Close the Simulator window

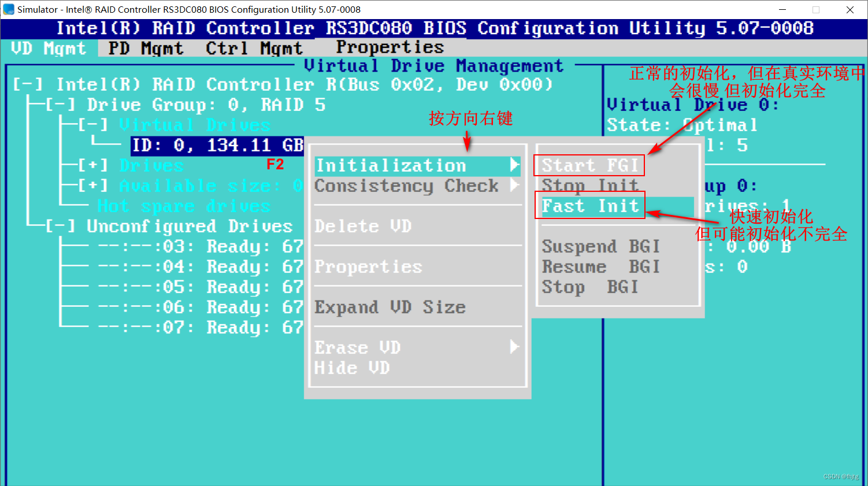850,10
